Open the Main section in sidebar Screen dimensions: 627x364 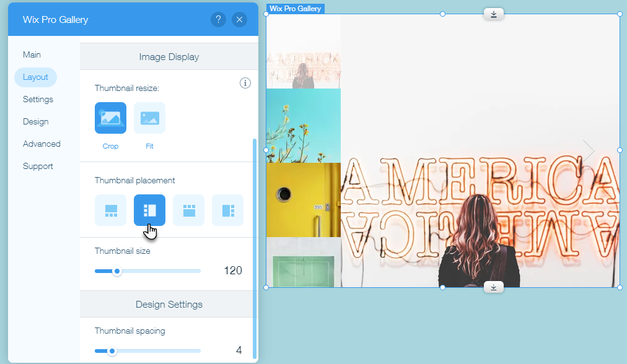pos(32,54)
